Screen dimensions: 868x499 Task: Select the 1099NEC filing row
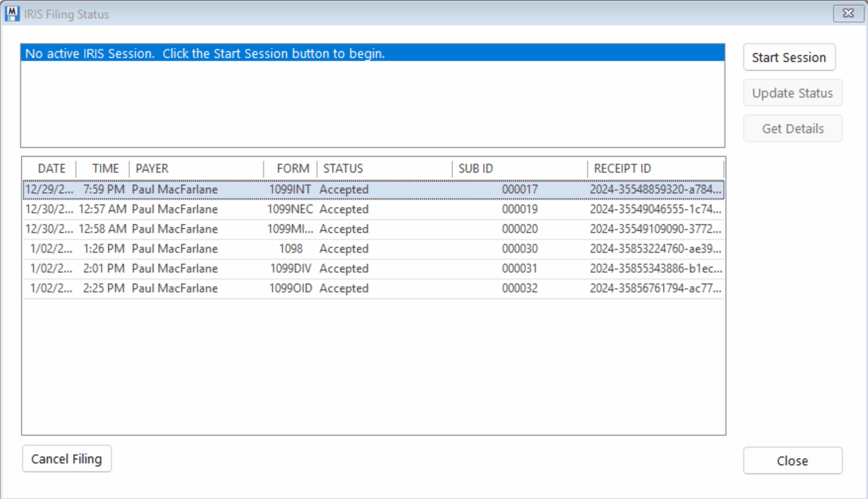pos(373,210)
